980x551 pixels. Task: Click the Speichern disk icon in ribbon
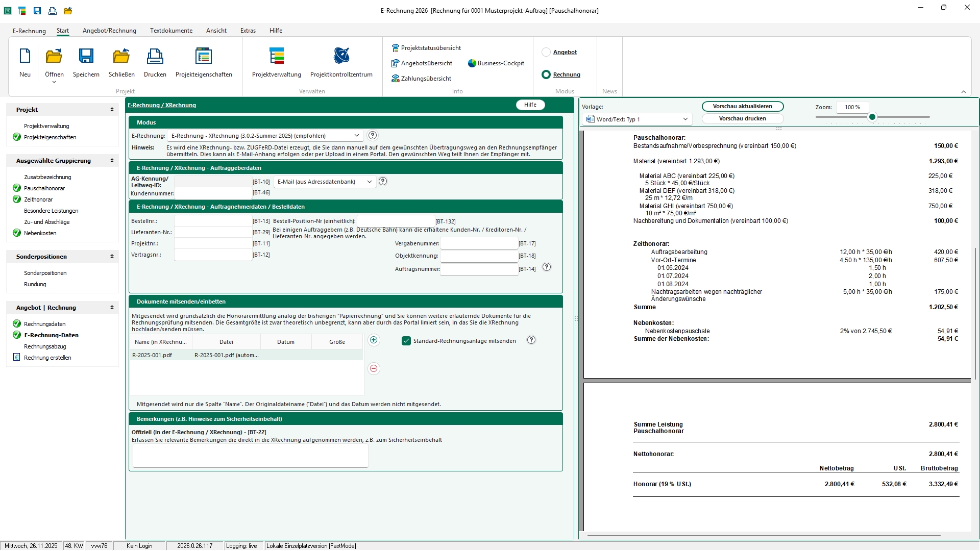pos(86,56)
